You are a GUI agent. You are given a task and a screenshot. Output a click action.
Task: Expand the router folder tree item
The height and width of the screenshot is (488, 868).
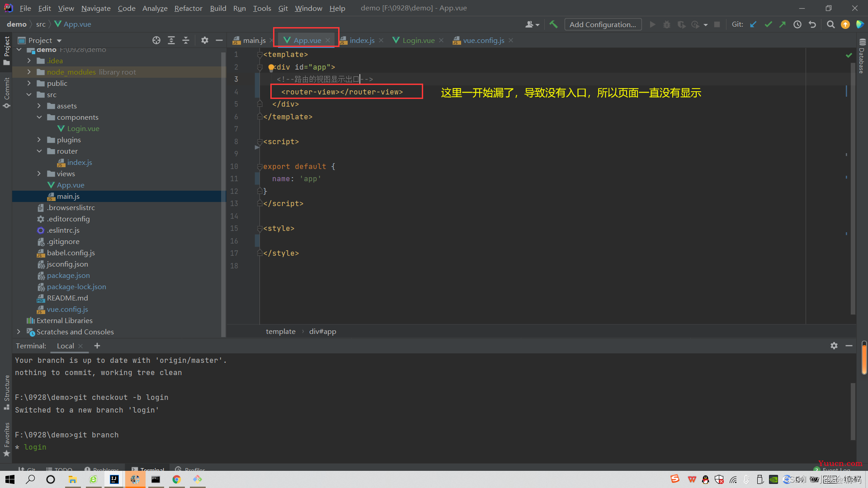pyautogui.click(x=38, y=151)
